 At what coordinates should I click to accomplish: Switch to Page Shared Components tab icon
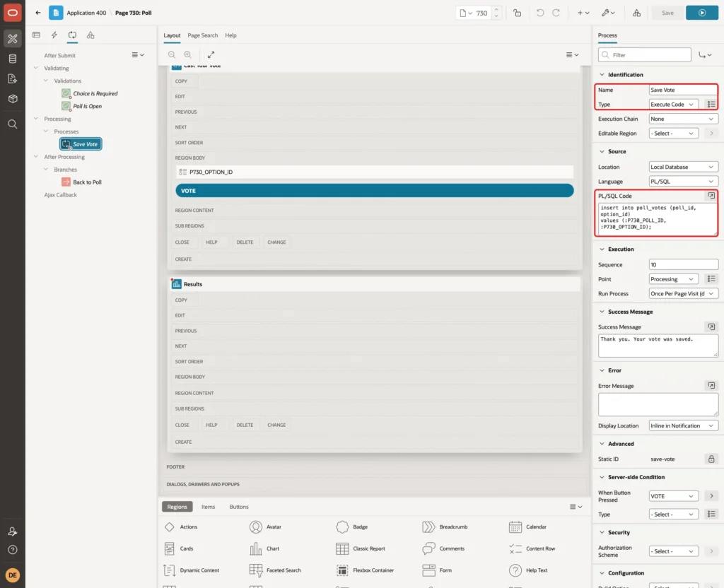click(x=90, y=35)
